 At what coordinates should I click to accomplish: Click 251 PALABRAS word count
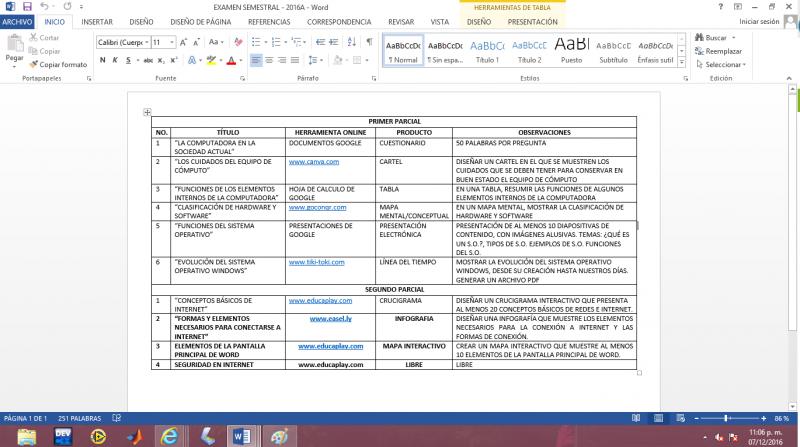point(80,418)
